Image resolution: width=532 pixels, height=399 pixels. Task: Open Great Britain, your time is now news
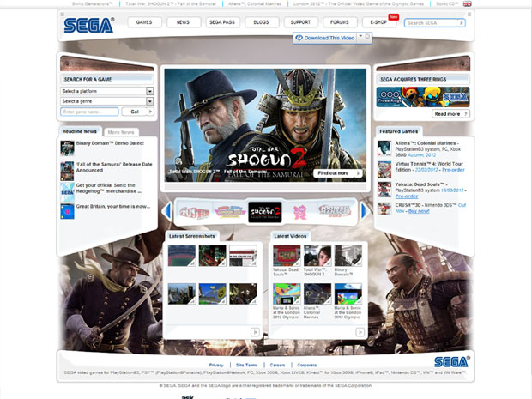pos(113,206)
